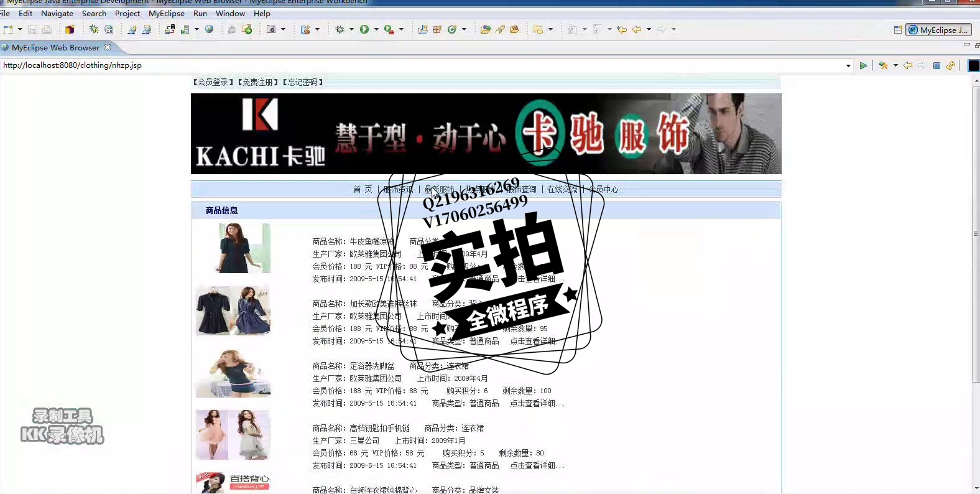The image size is (980, 494).
Task: Click the 会员中心 navigation link
Action: [x=603, y=189]
